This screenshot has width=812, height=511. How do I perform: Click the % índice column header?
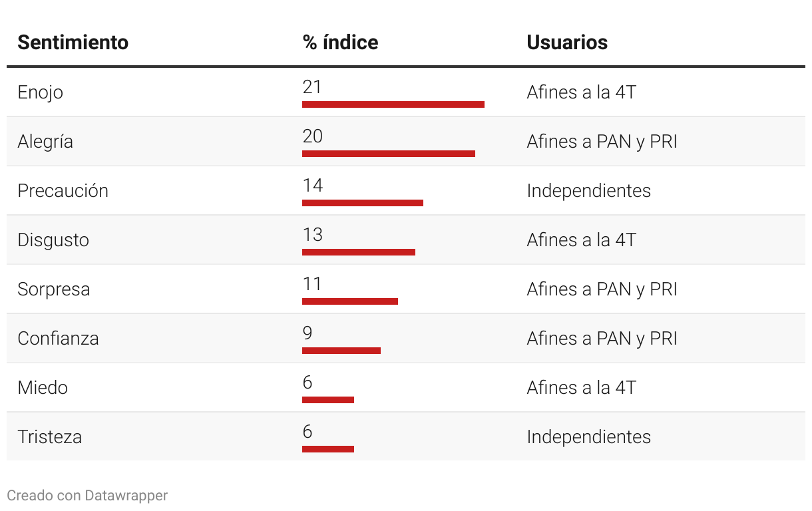click(x=340, y=42)
